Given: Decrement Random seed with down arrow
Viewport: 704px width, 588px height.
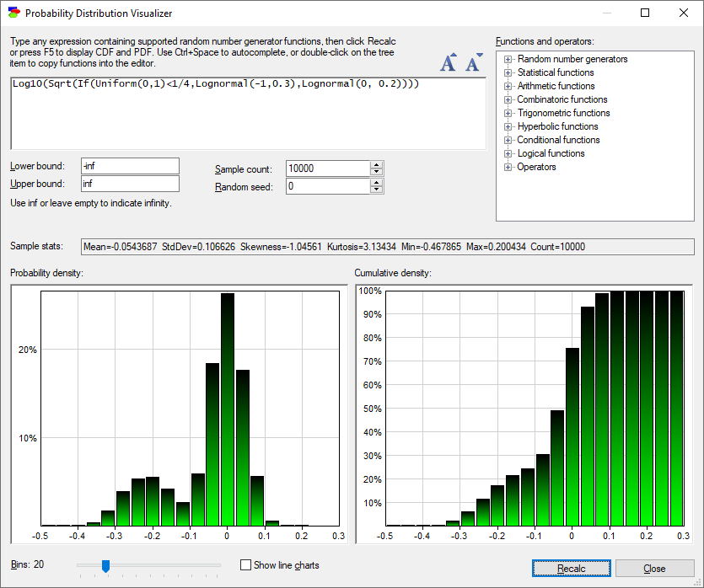Looking at the screenshot, I should [377, 190].
